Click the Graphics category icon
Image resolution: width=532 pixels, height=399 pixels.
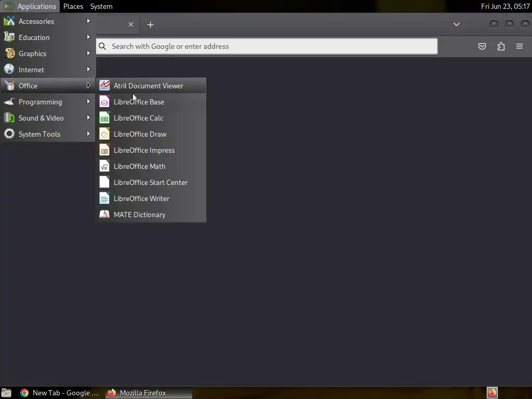coord(9,54)
